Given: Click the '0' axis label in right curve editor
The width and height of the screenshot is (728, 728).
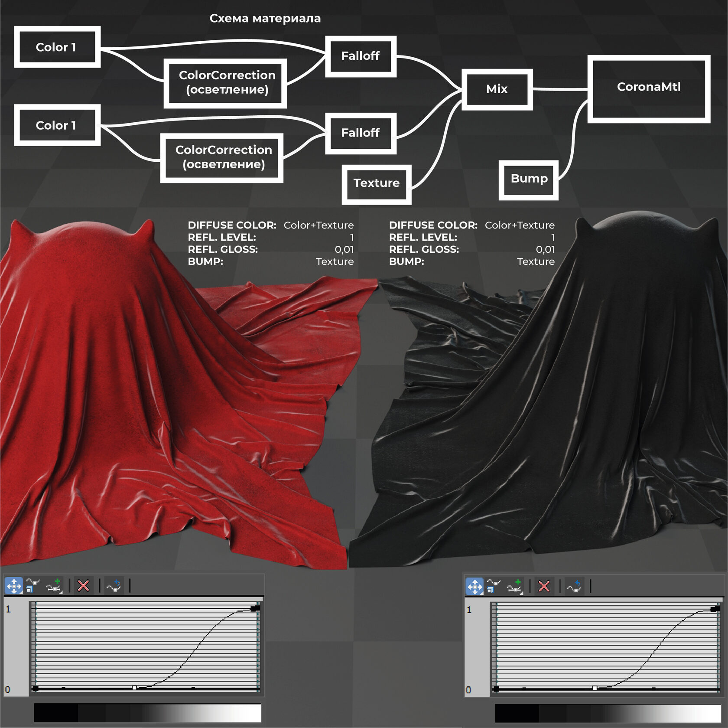Looking at the screenshot, I should coord(468,690).
